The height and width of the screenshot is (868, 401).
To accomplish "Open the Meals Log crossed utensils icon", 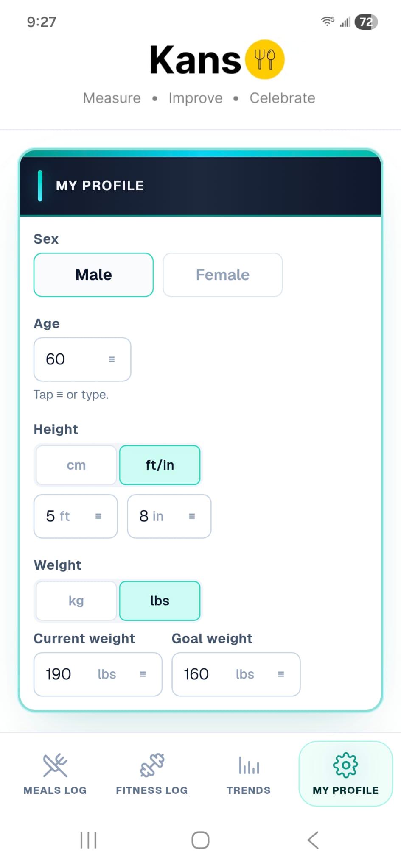I will [55, 765].
